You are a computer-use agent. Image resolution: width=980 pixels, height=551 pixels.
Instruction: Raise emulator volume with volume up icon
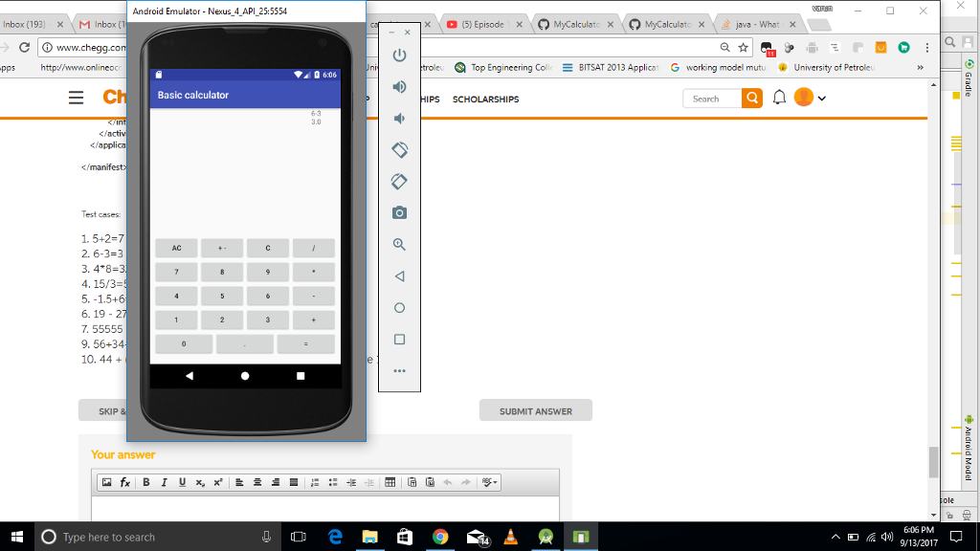tap(399, 87)
